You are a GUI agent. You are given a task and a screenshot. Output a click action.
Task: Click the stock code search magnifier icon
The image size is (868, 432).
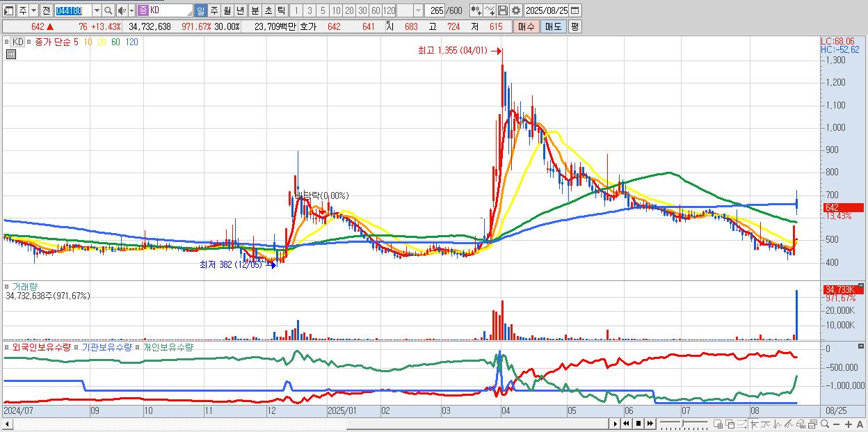tap(108, 10)
